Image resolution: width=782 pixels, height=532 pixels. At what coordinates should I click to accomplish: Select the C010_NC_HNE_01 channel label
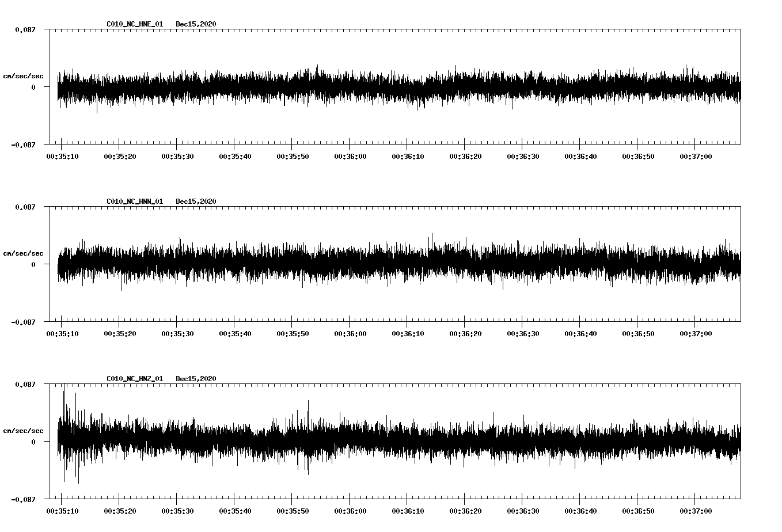134,24
